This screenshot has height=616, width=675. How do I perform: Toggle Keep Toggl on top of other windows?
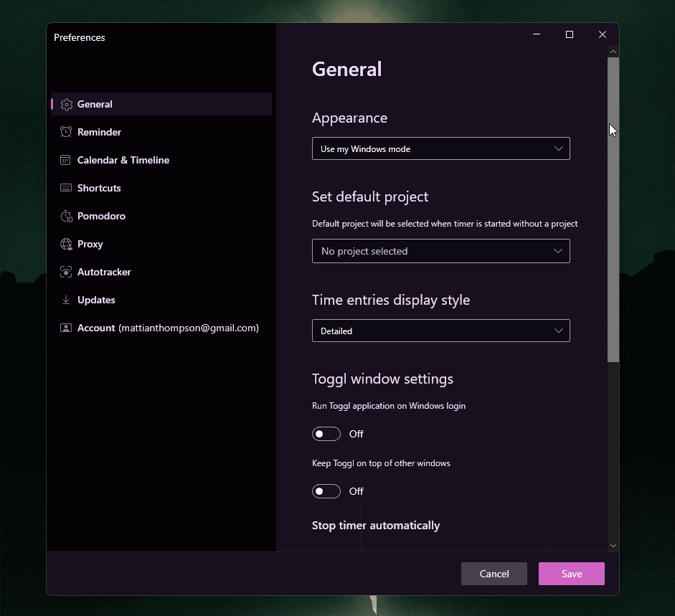click(326, 491)
